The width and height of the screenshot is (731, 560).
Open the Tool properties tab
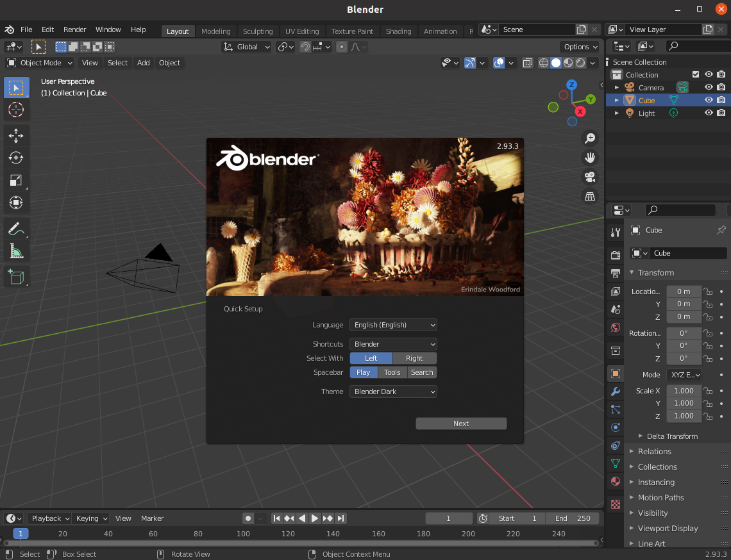coord(616,232)
